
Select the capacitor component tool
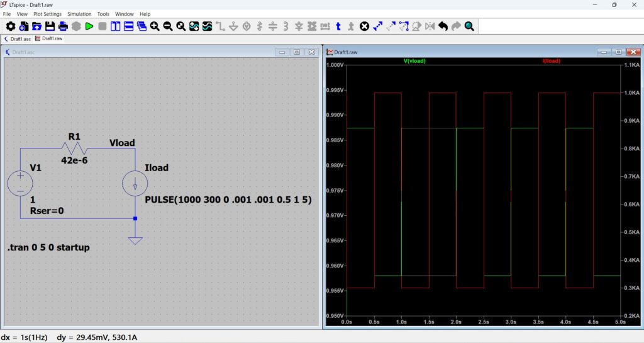pos(273,26)
